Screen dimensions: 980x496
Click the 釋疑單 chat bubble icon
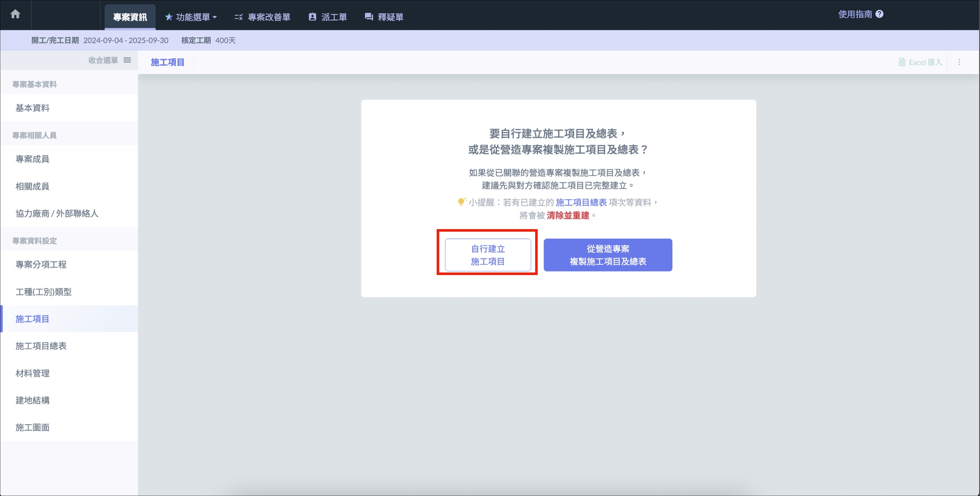pyautogui.click(x=369, y=17)
